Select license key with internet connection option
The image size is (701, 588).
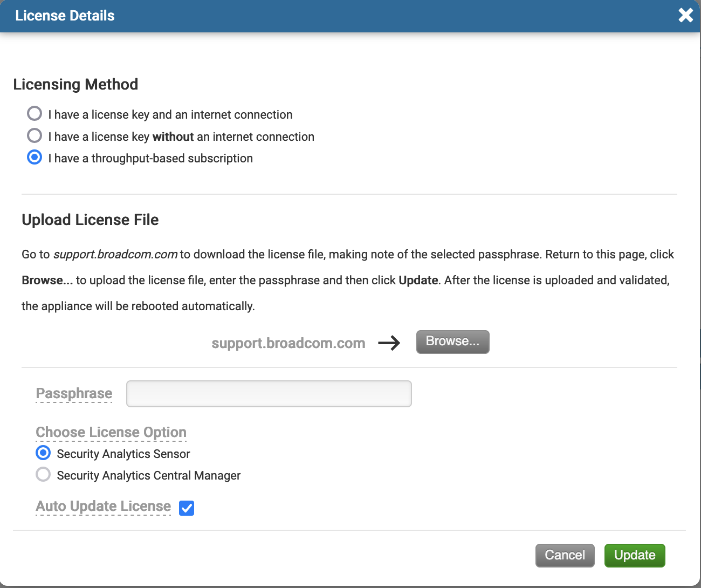[x=35, y=114]
